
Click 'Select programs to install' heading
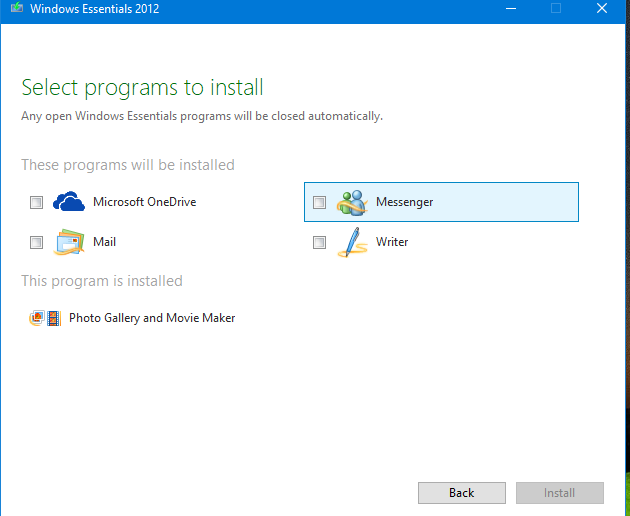(142, 88)
